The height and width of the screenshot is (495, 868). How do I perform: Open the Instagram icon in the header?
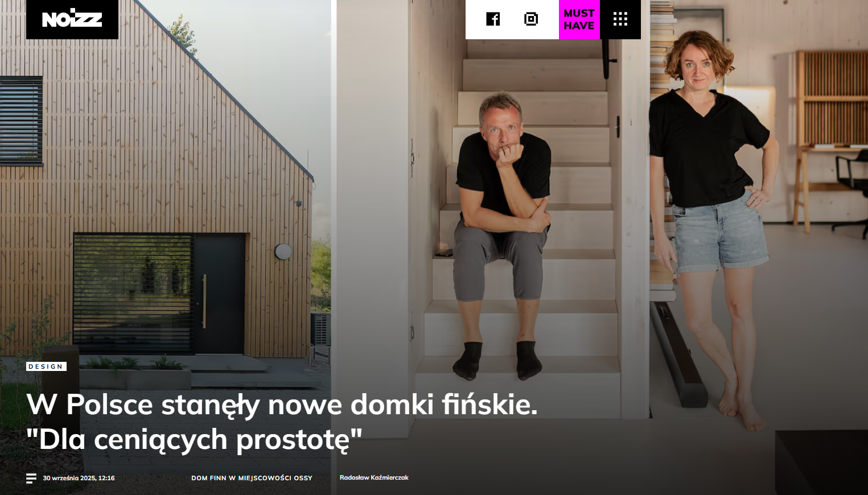[530, 19]
